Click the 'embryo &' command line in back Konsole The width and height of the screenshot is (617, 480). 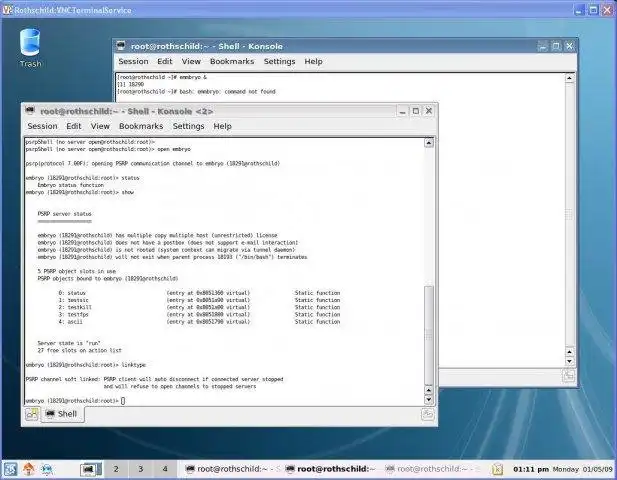(162, 77)
